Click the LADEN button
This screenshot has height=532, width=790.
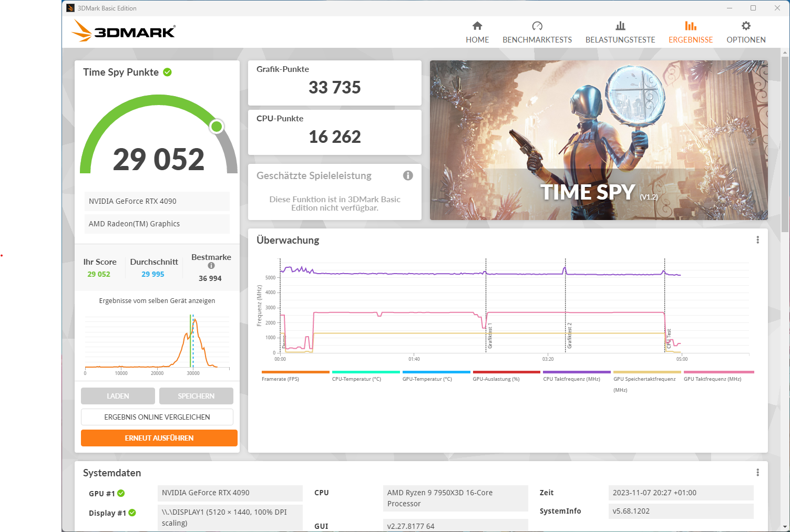(x=118, y=396)
